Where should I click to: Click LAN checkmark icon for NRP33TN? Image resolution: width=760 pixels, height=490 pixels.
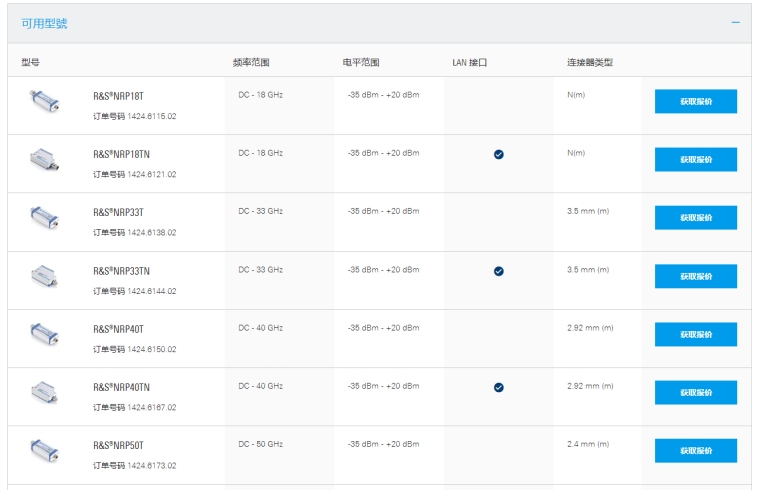click(x=498, y=271)
